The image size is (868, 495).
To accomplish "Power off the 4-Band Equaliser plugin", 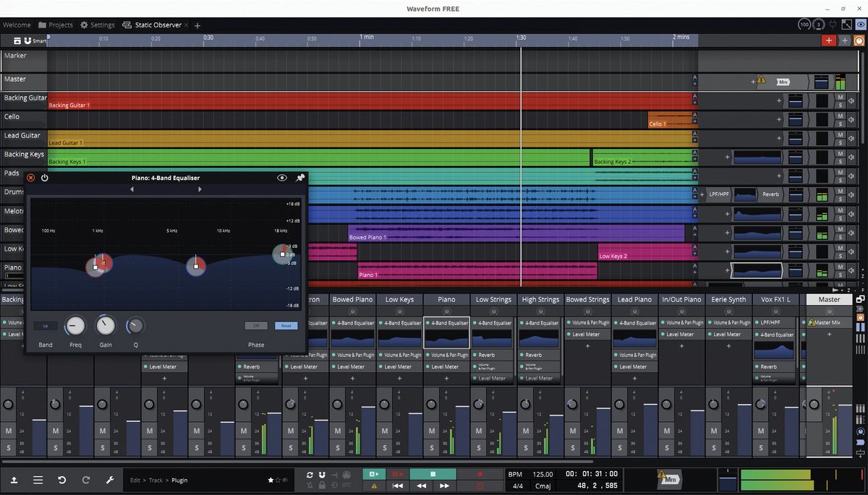I will (44, 177).
